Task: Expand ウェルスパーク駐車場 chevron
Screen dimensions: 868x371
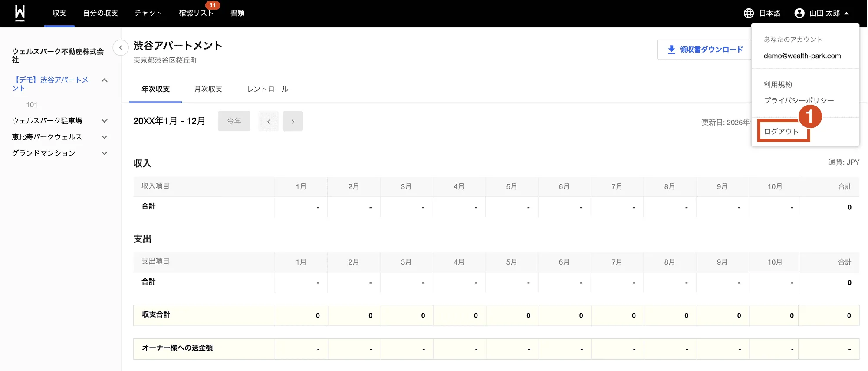Action: click(104, 121)
